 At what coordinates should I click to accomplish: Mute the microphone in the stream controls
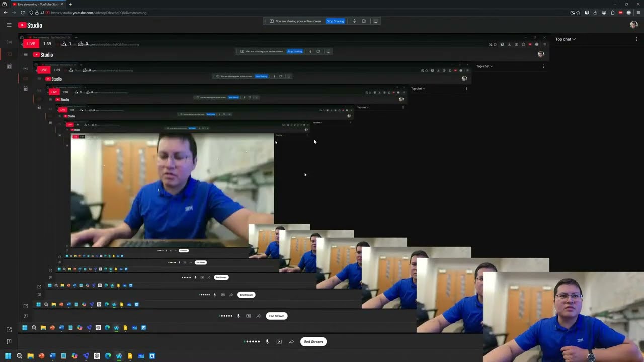tap(267, 342)
